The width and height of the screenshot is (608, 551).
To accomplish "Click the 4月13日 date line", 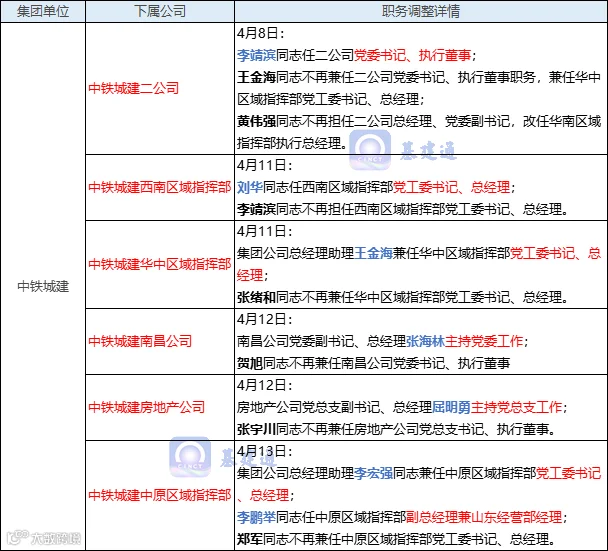I will [264, 451].
